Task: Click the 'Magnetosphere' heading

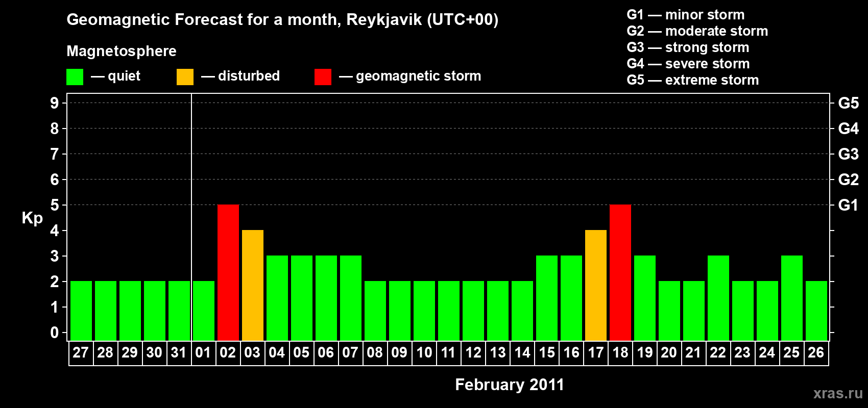Action: click(x=122, y=52)
